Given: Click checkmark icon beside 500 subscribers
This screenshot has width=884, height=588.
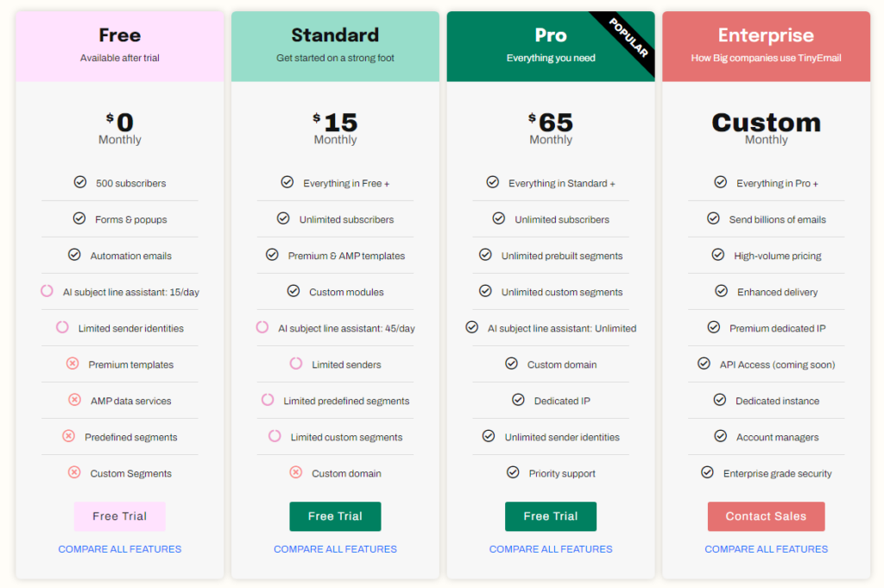Looking at the screenshot, I should click(80, 182).
